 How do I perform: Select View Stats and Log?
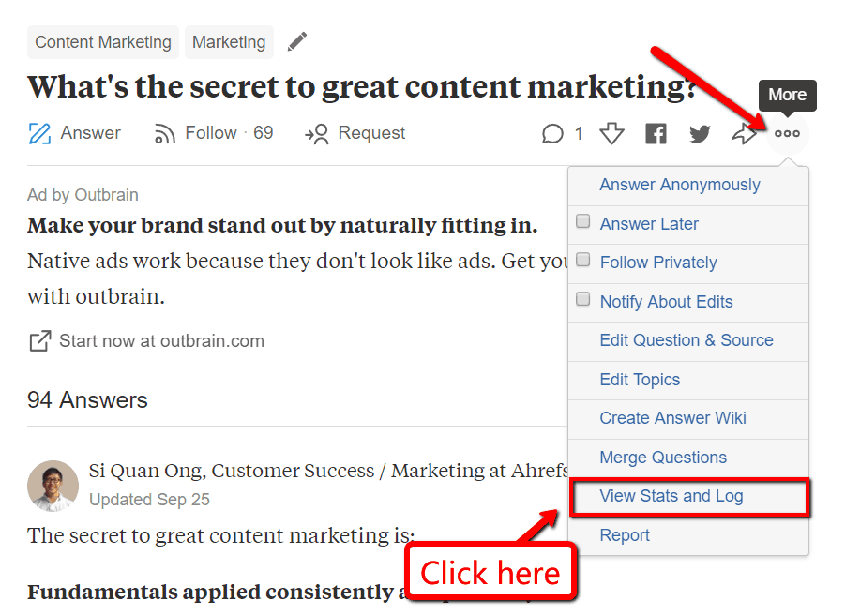[669, 496]
